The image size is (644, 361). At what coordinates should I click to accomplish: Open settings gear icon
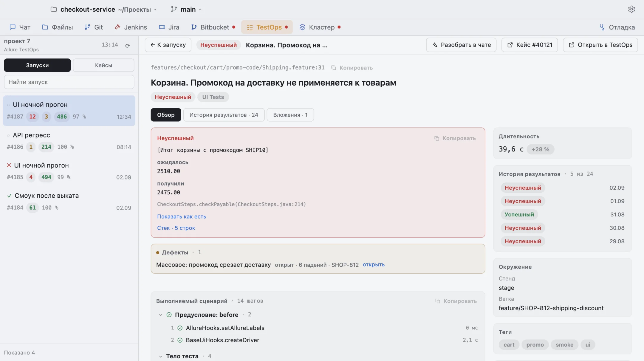click(631, 9)
